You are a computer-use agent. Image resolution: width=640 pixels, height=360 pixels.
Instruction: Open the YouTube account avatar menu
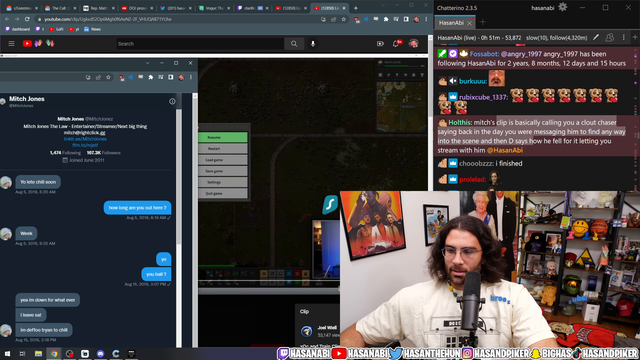click(413, 43)
